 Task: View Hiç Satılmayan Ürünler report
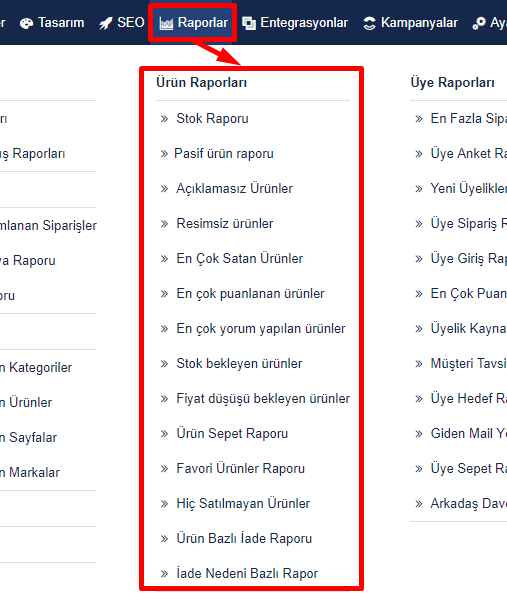[243, 503]
